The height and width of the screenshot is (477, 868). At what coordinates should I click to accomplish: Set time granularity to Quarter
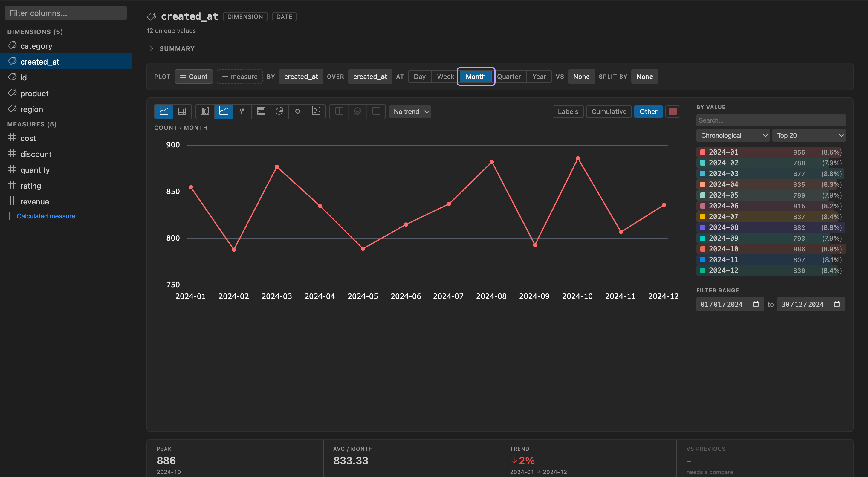[509, 77]
